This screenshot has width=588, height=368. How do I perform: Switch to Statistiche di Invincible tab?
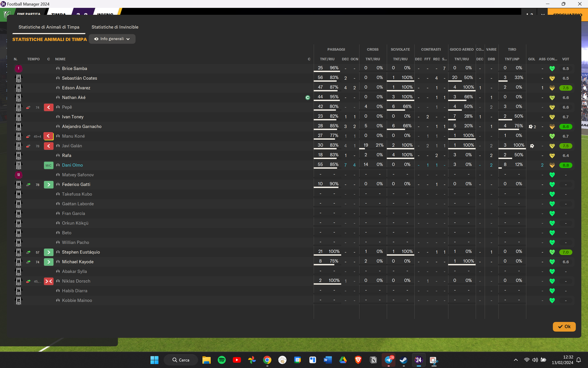click(115, 27)
